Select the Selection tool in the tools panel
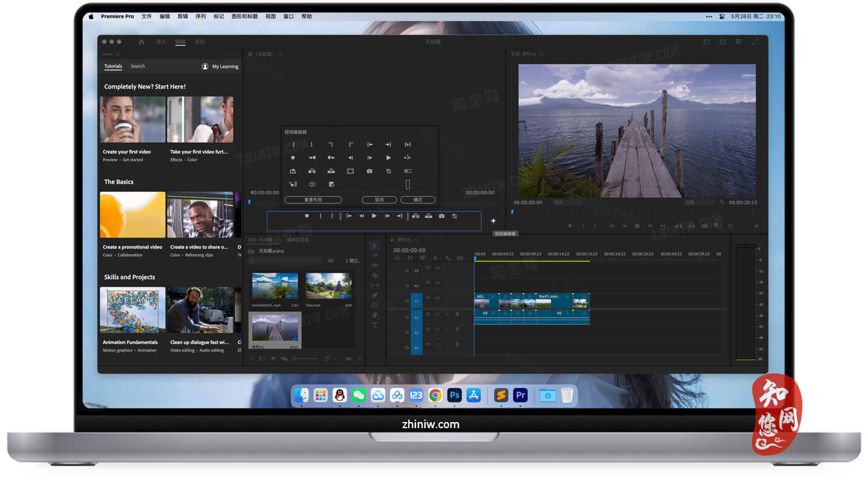868x484 pixels. point(375,245)
